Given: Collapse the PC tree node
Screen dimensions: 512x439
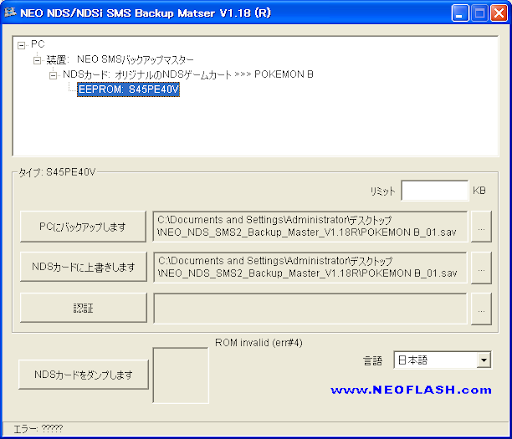Looking at the screenshot, I should click(21, 45).
